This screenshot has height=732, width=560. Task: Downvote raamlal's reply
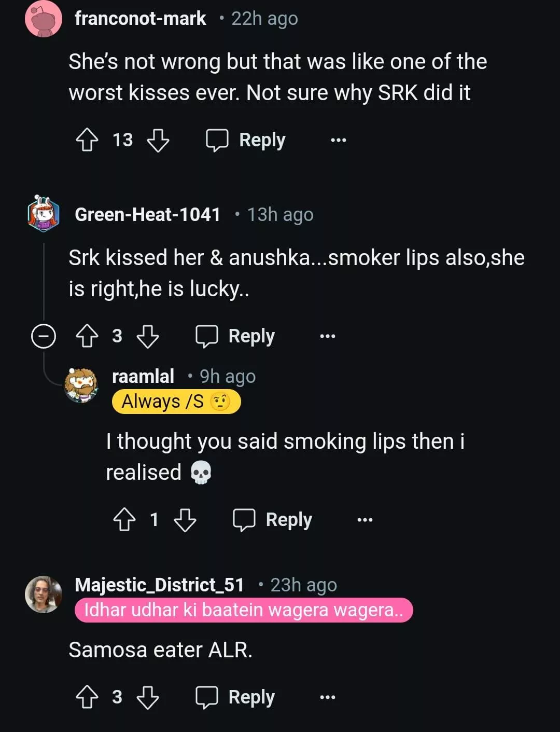tap(185, 519)
